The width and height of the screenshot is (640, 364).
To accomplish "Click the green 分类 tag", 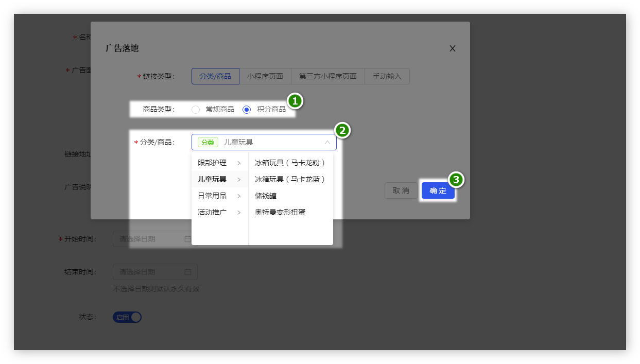I will [208, 142].
